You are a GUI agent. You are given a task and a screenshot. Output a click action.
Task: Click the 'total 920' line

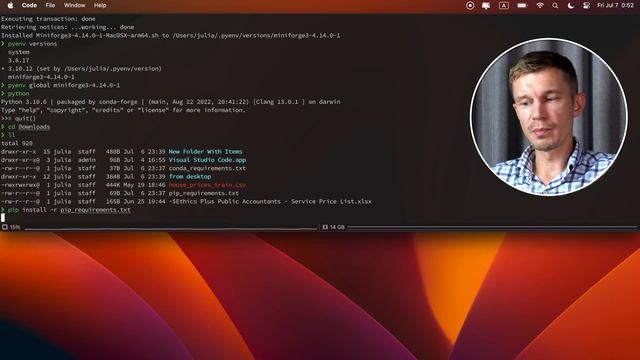click(x=17, y=143)
